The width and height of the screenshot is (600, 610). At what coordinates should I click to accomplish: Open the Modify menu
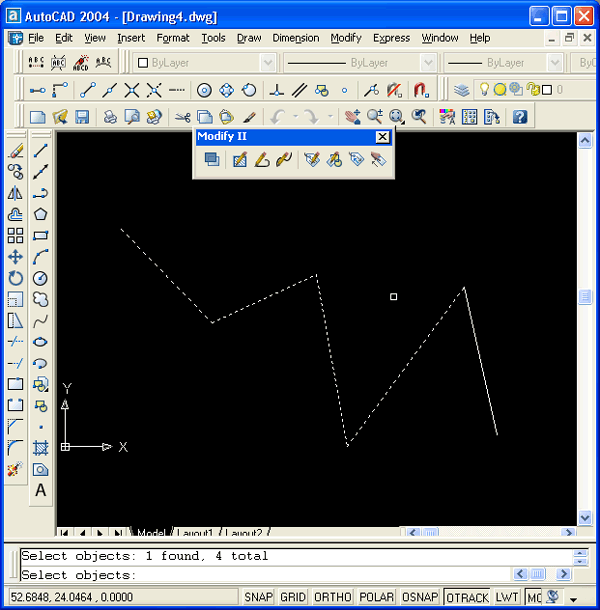tap(346, 38)
